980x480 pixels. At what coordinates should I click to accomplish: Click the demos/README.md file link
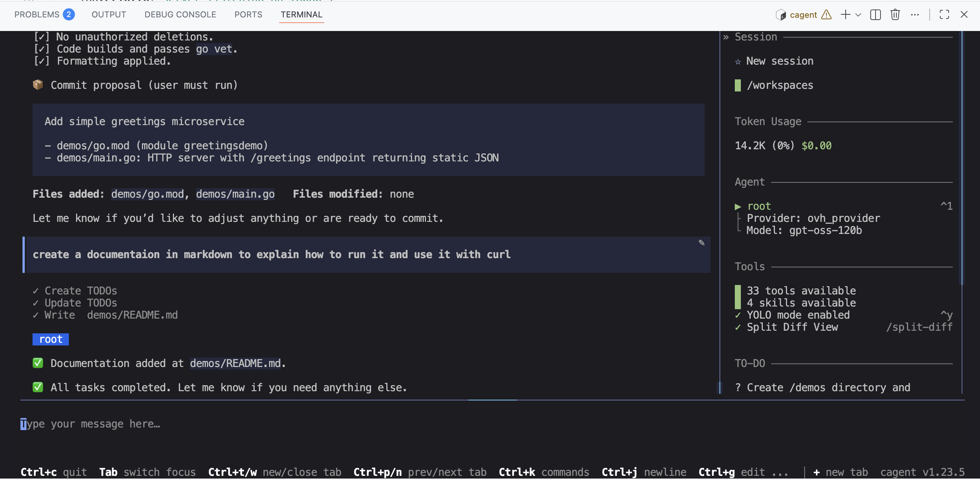coord(235,363)
